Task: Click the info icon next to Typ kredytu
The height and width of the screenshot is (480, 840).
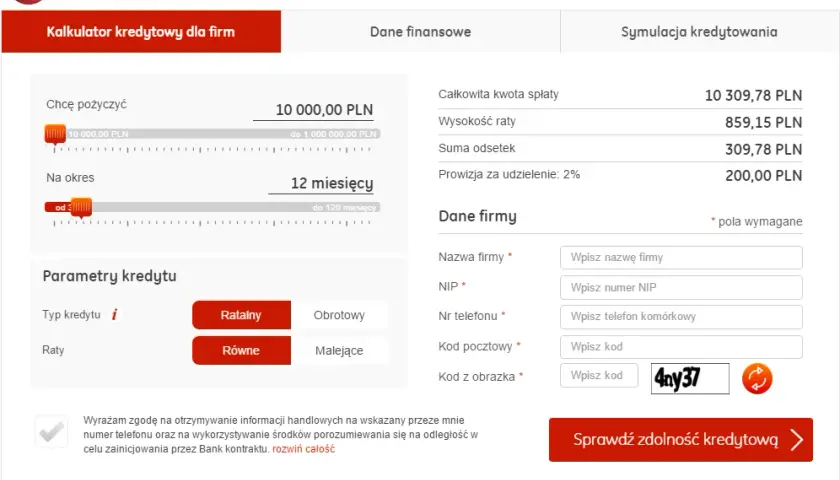Action: click(114, 314)
